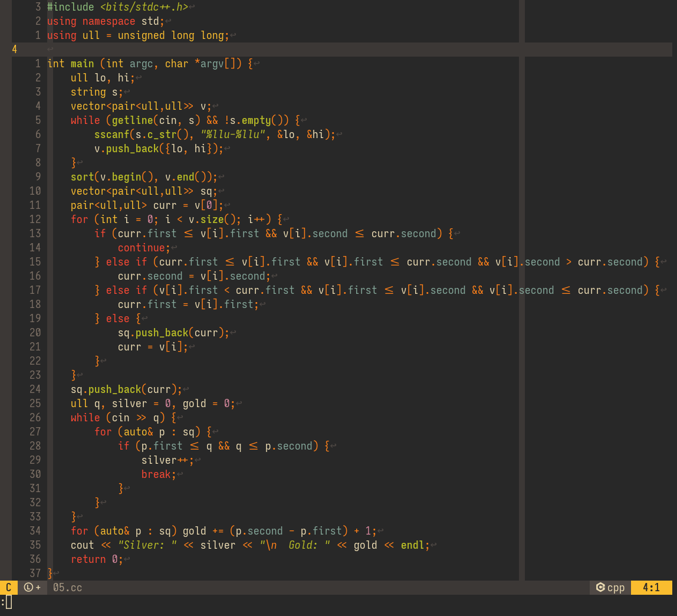Click relative line number 15 in gutter

pos(35,262)
